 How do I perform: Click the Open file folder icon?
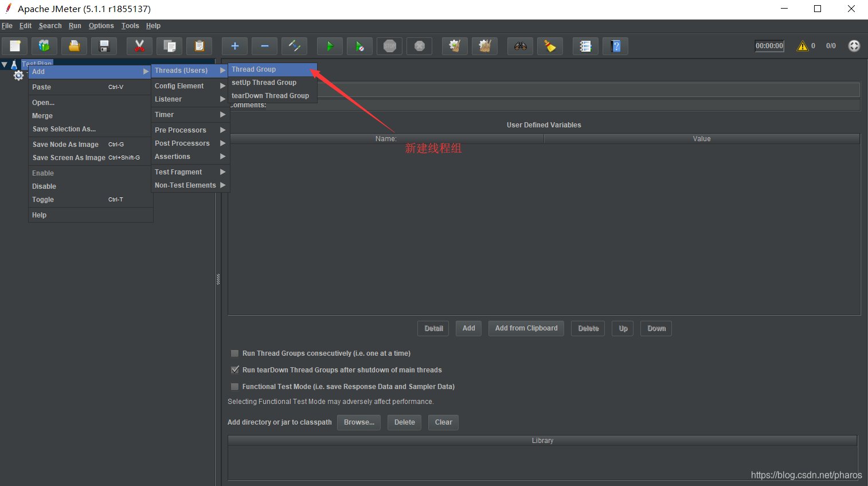coord(74,46)
